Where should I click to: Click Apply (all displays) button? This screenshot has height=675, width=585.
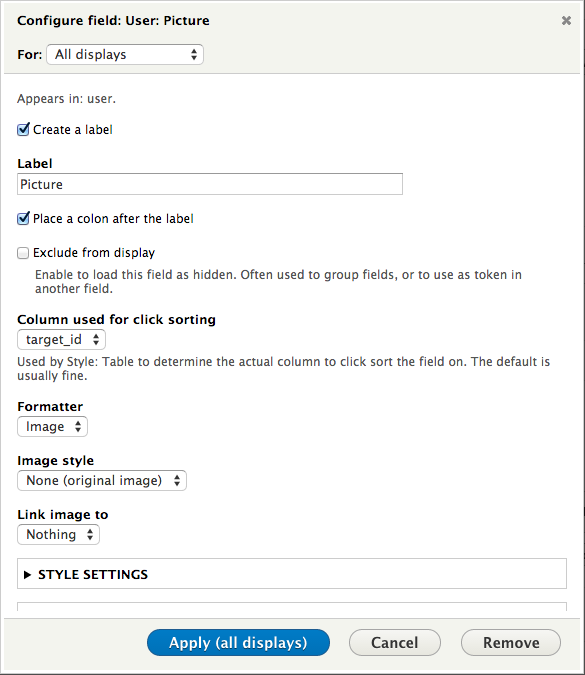pyautogui.click(x=238, y=642)
